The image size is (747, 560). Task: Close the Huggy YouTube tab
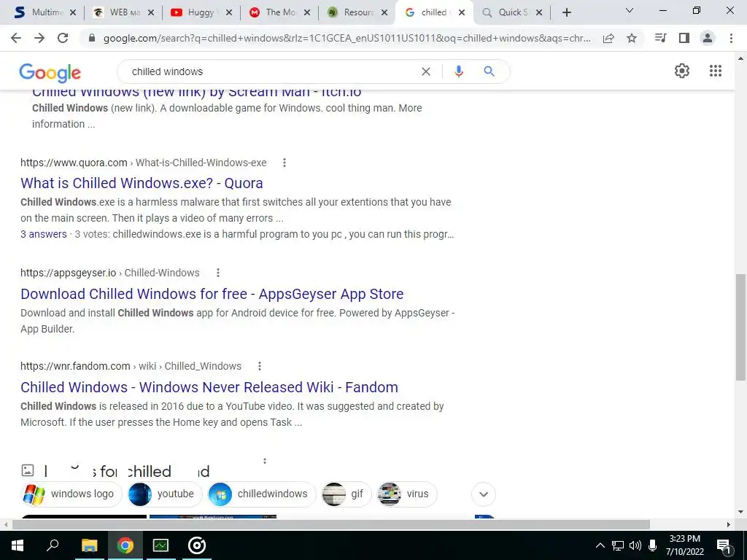coord(229,12)
